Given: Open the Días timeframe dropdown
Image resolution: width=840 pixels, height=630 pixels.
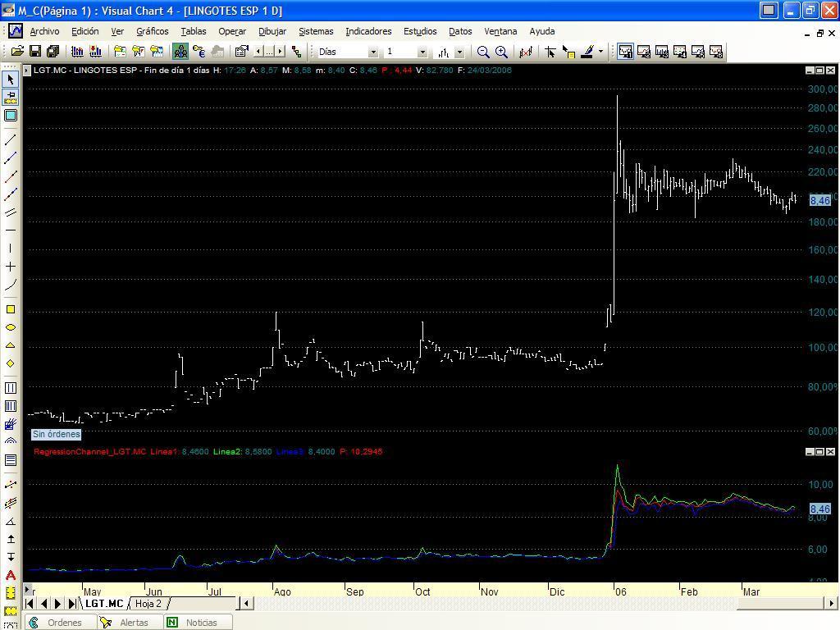Looking at the screenshot, I should (x=373, y=52).
